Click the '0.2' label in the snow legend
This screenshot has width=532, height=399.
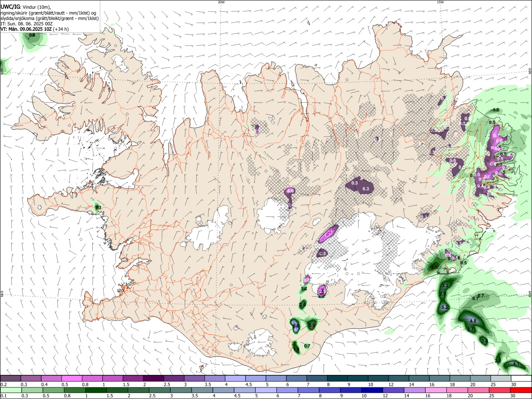pos(3,384)
